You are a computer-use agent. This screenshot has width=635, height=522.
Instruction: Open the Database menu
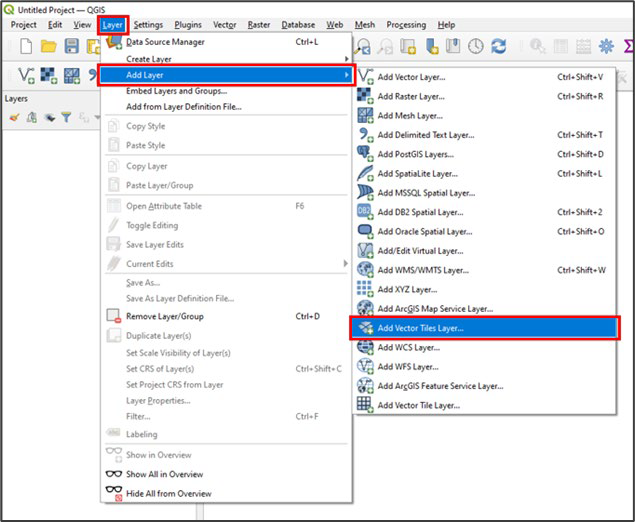coord(298,25)
